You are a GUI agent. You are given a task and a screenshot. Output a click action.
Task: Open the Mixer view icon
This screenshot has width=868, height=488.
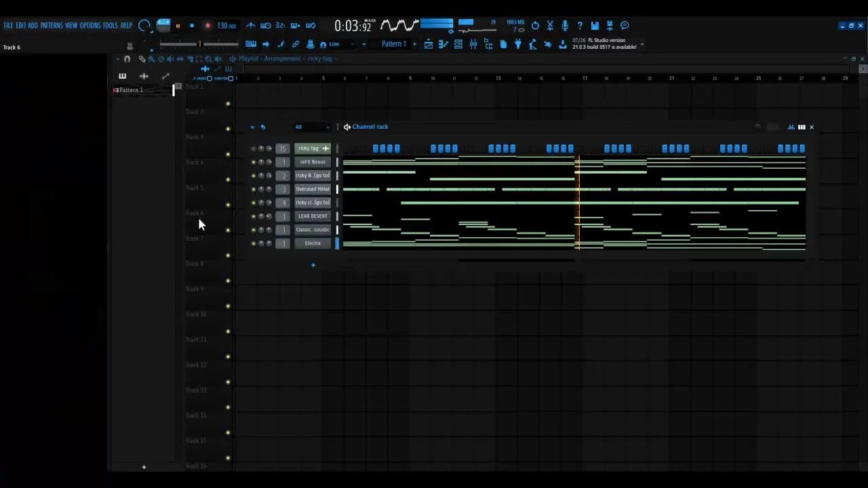coord(473,44)
